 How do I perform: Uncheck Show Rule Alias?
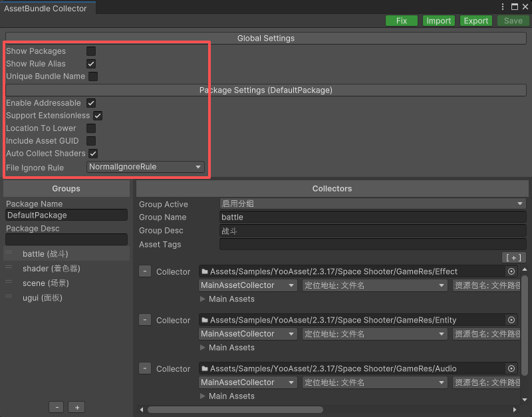91,64
